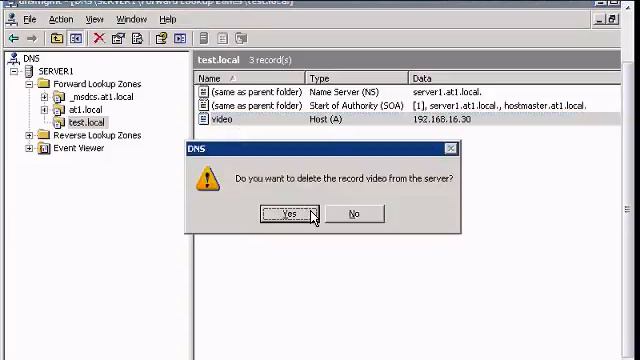The height and width of the screenshot is (360, 640).
Task: Select the _msdcs.at1.local tree label
Action: click(101, 97)
